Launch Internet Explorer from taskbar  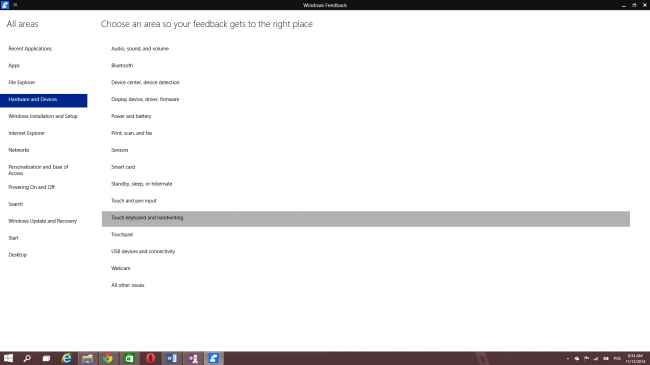[66, 358]
